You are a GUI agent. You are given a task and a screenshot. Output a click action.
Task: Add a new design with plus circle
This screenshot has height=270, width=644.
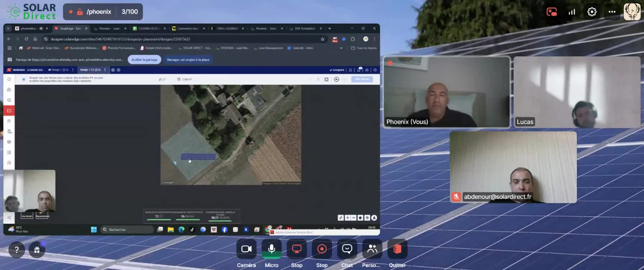113,70
